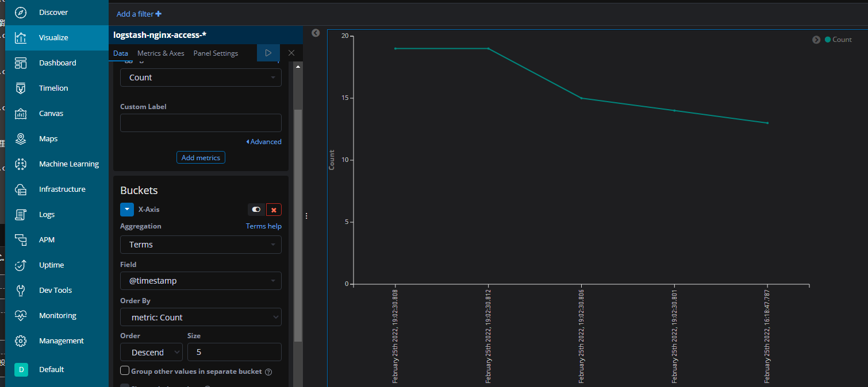Viewport: 868px width, 387px height.
Task: Switch to the Panel Settings tab
Action: point(216,53)
